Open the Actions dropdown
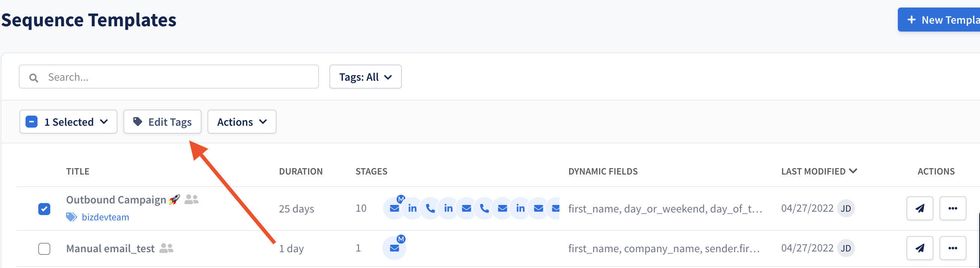This screenshot has width=980, height=268. pyautogui.click(x=242, y=122)
